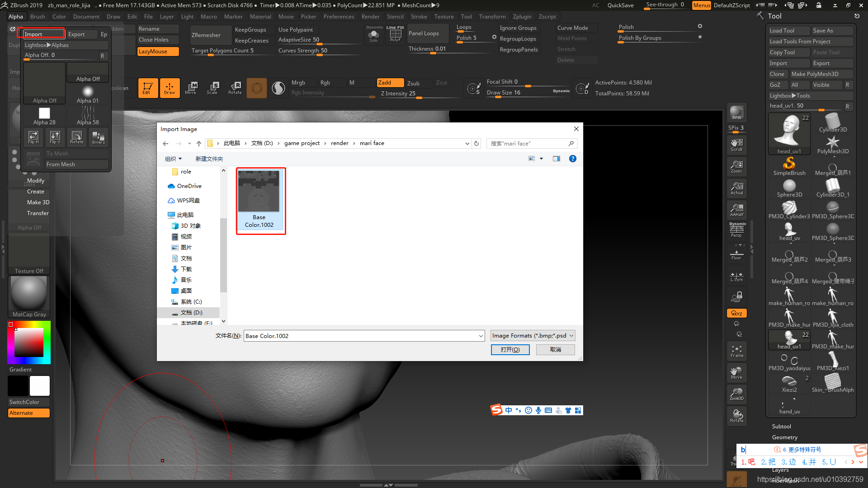Enable the Zsub mode
The width and height of the screenshot is (868, 488).
tap(419, 83)
